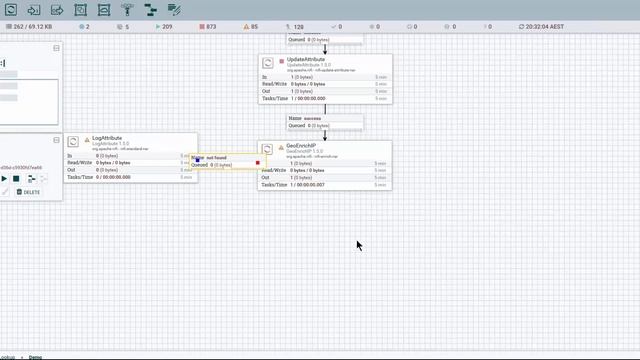Click the queued 262 / 69.12 KB status
This screenshot has height=360, width=640.
click(29, 27)
